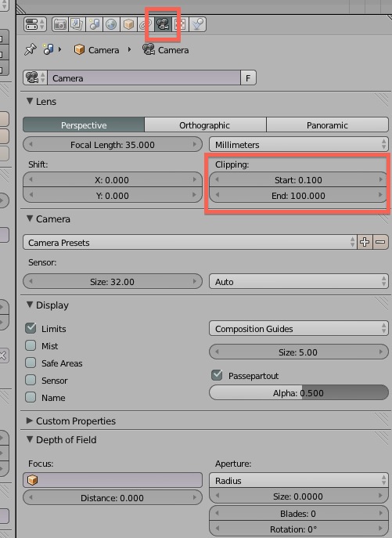Screen dimensions: 392x538
Task: Enable the Sensor display checkbox
Action: pos(31,380)
